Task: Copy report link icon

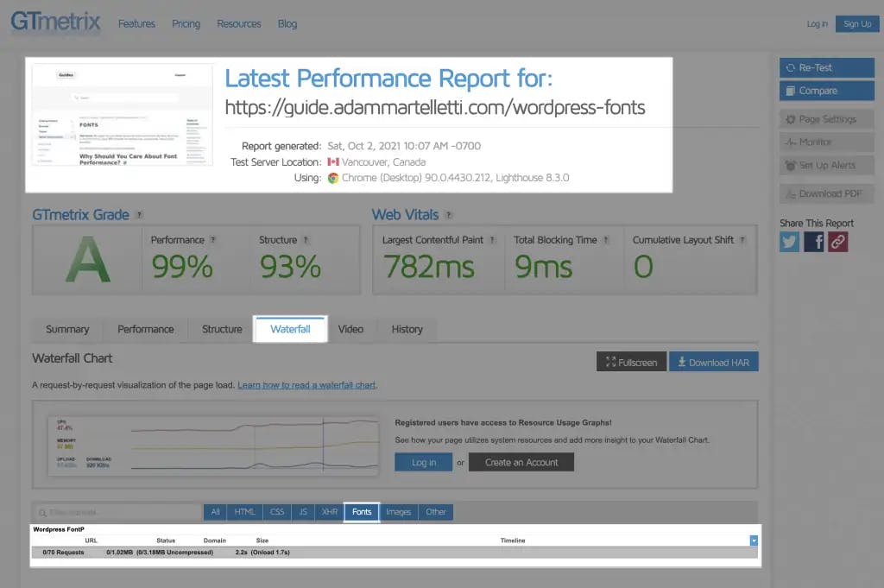Action: click(837, 242)
